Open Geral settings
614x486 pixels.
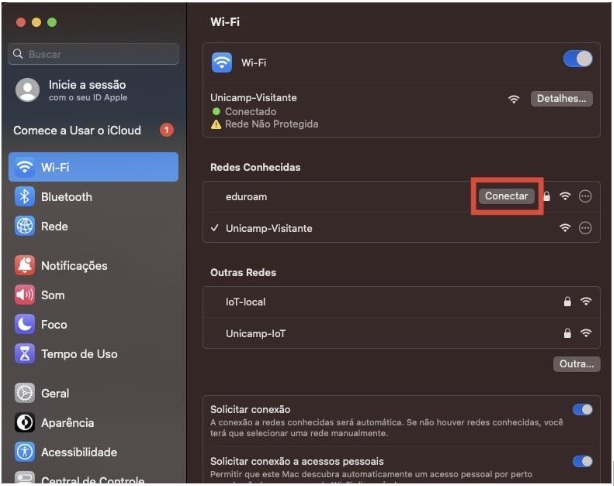93,393
